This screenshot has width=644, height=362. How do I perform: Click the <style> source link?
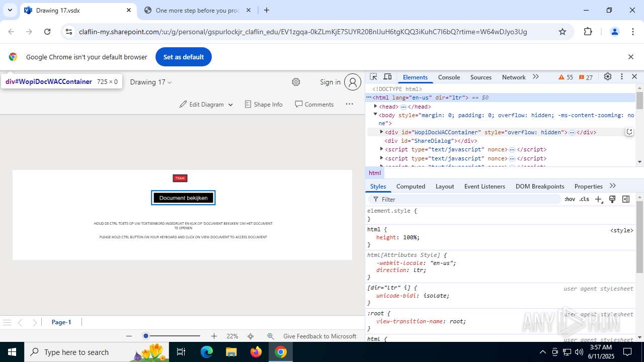tap(621, 230)
